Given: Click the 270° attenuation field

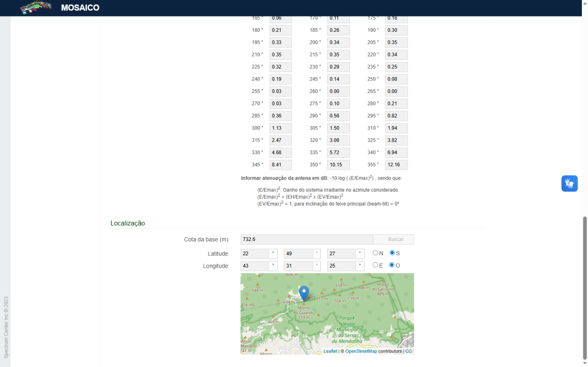Looking at the screenshot, I should point(281,104).
